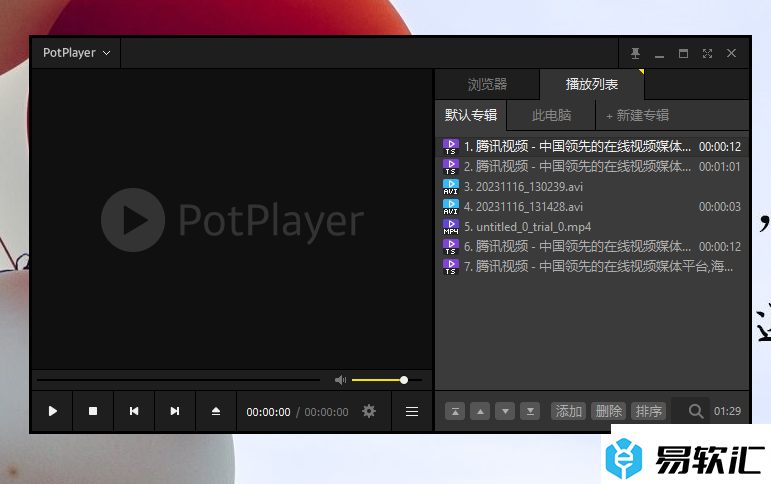This screenshot has width=771, height=484.
Task: Select playlist item 2 腾讯视频 00:01:01
Action: [592, 167]
